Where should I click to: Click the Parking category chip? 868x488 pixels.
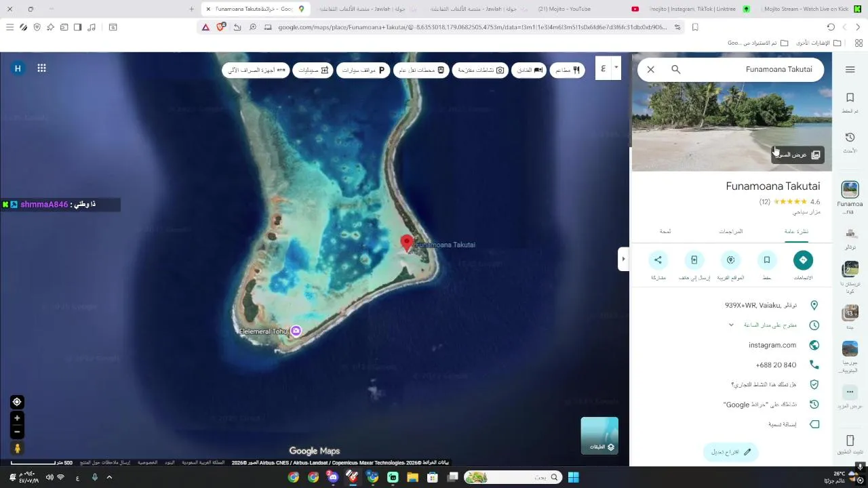pyautogui.click(x=363, y=70)
